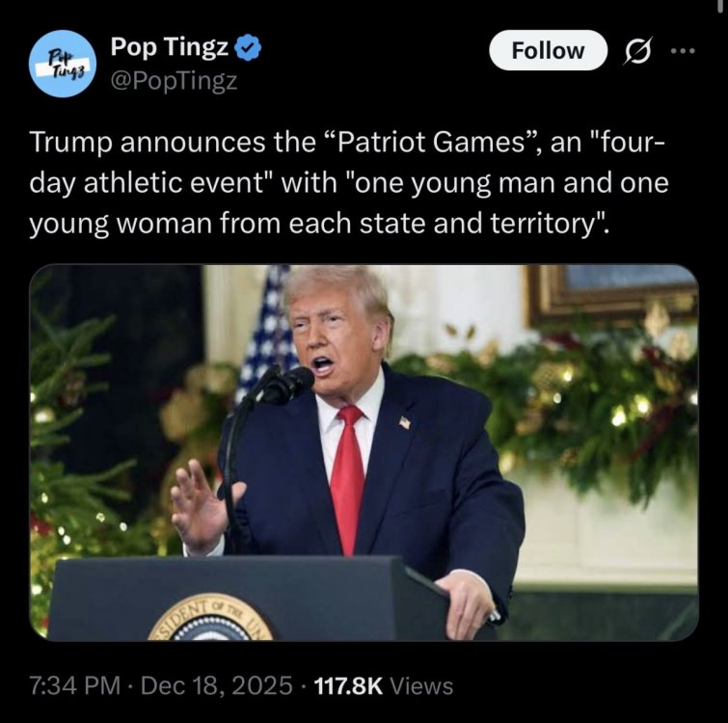
Task: View the 117.8K Views count
Action: (384, 685)
